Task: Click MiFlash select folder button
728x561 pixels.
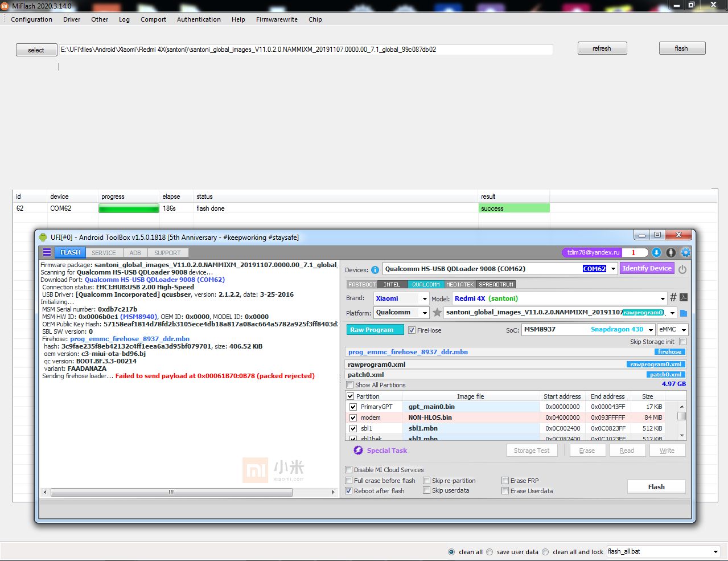Action: (36, 50)
